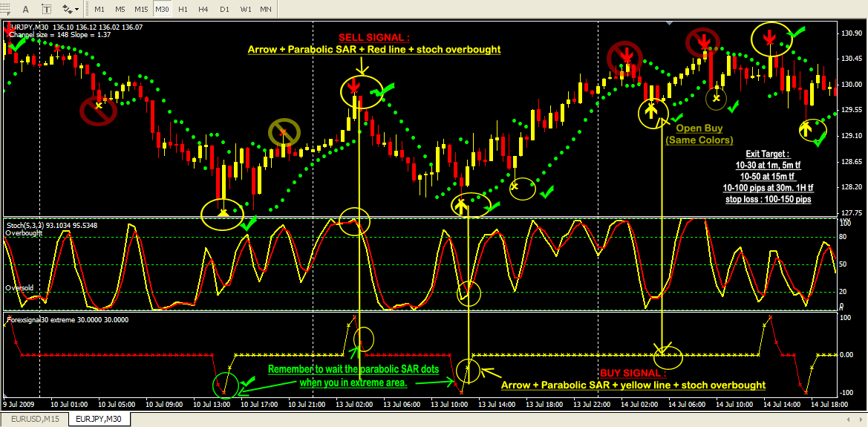
Task: Click the Fibonacci tool icon in toolbar
Action: click(7, 9)
